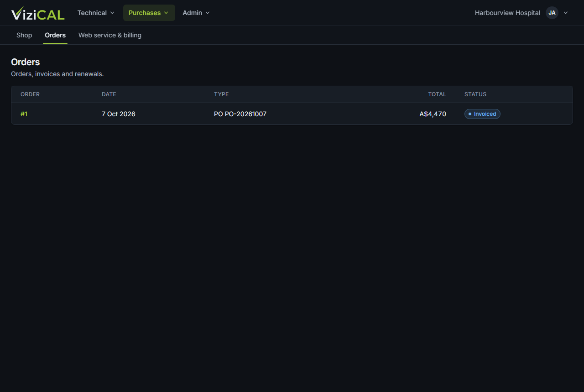Click the TYPE column header

pyautogui.click(x=221, y=94)
